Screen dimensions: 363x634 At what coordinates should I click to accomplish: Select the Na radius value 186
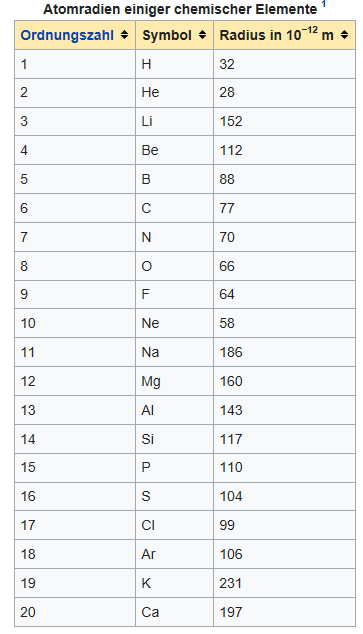tap(285, 352)
